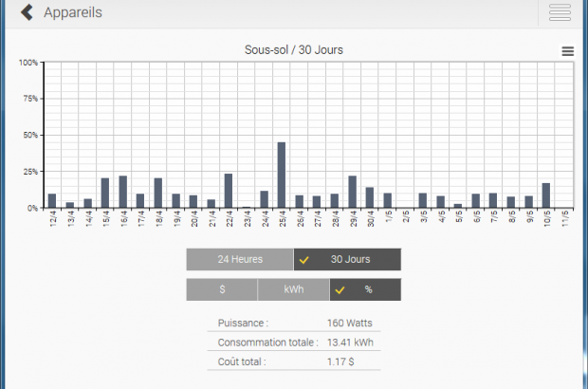
Task: Click the bar for 18/4
Action: coord(158,193)
